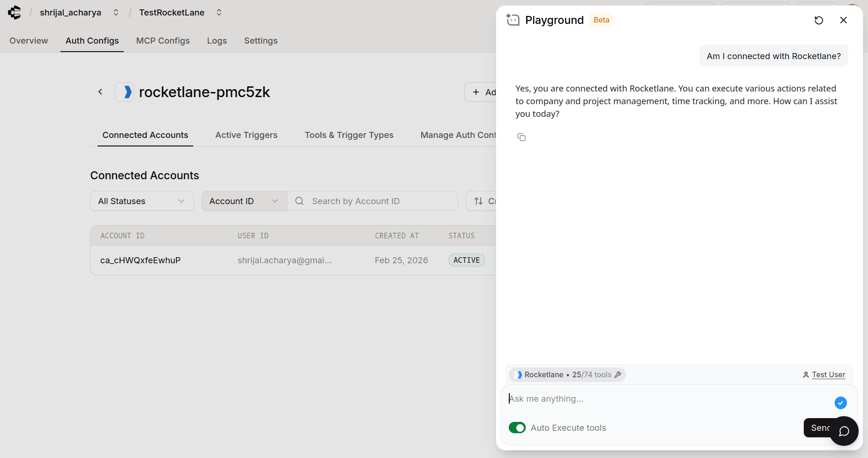Open the MCP Configs tab
The image size is (868, 458).
[163, 41]
